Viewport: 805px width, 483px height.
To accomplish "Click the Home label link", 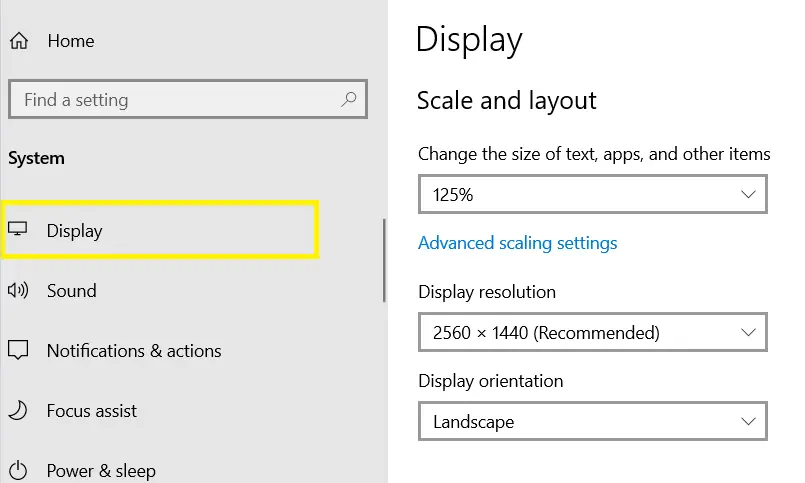I will pyautogui.click(x=71, y=41).
